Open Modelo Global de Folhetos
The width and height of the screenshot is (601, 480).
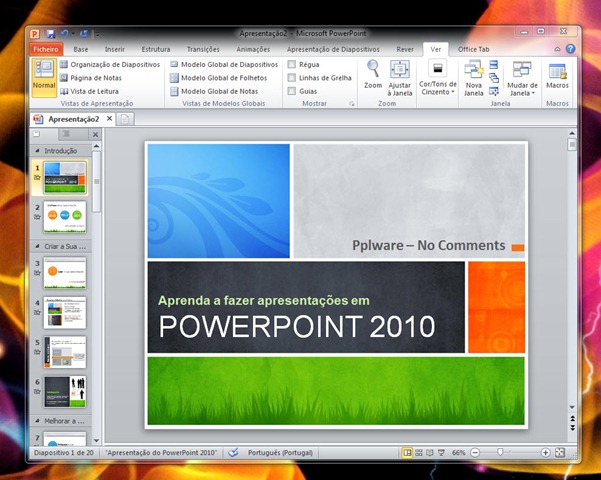(x=218, y=78)
